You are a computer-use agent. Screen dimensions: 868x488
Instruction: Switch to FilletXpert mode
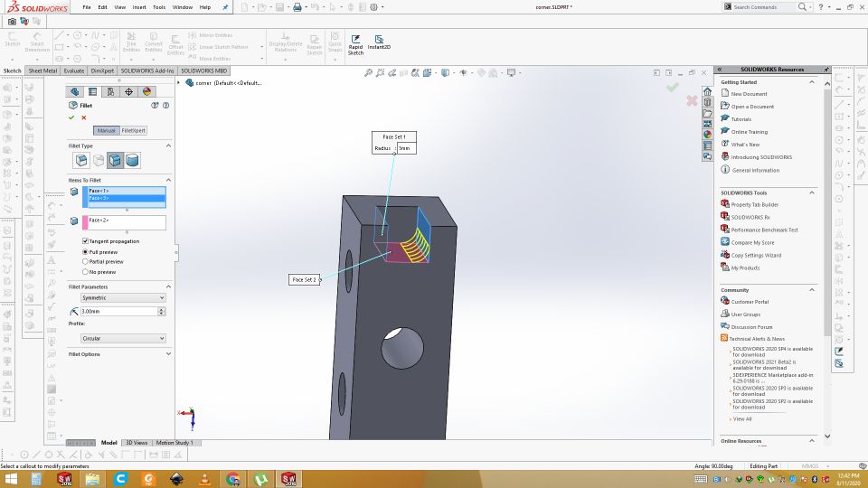click(134, 130)
